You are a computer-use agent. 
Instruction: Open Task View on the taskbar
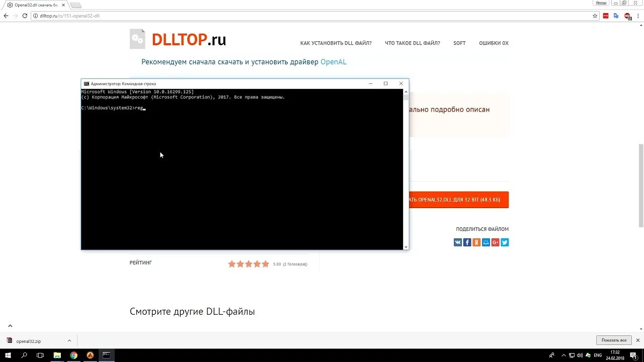40,355
